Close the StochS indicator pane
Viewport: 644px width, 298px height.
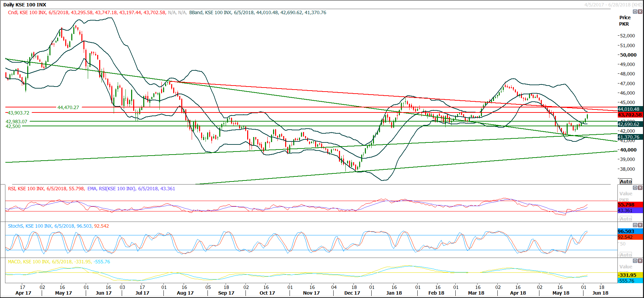click(640, 225)
